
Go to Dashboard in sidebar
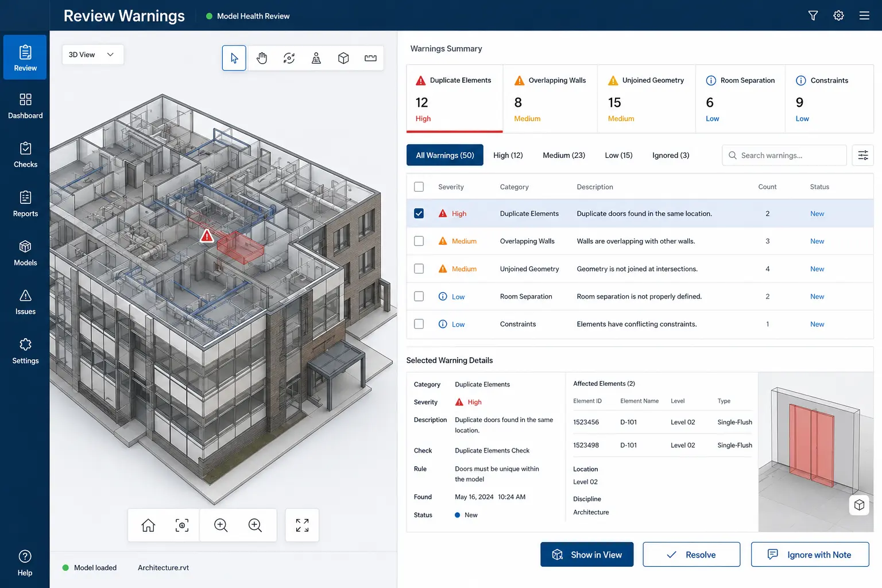coord(25,106)
